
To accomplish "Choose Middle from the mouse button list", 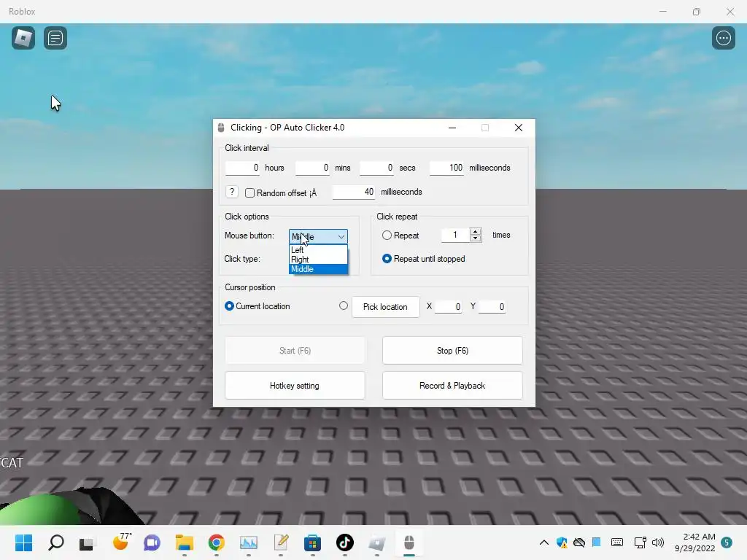I will coord(318,269).
